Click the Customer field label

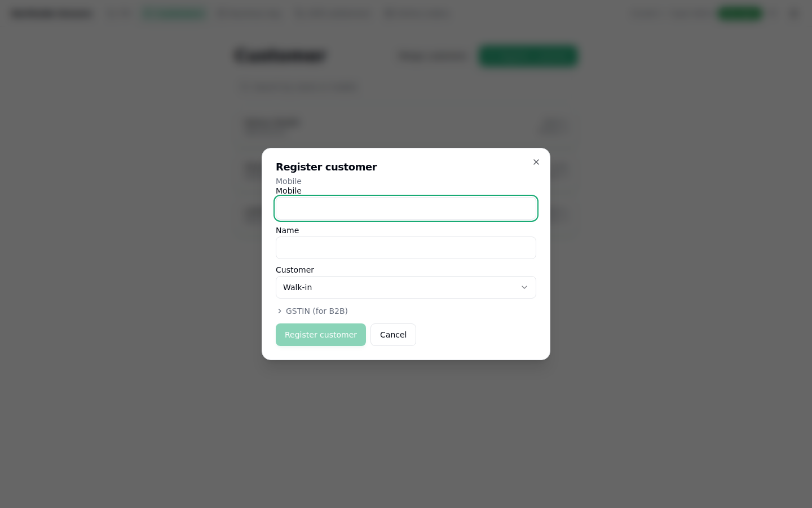coord(295,270)
